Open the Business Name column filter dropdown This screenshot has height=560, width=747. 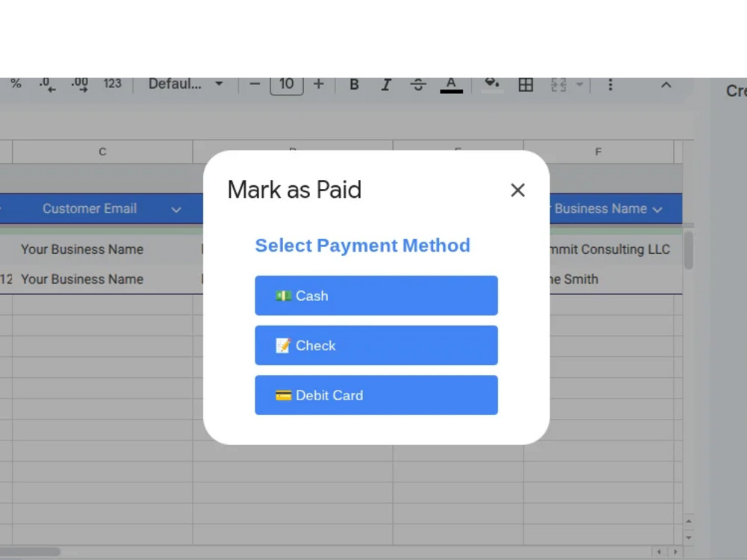pos(657,210)
